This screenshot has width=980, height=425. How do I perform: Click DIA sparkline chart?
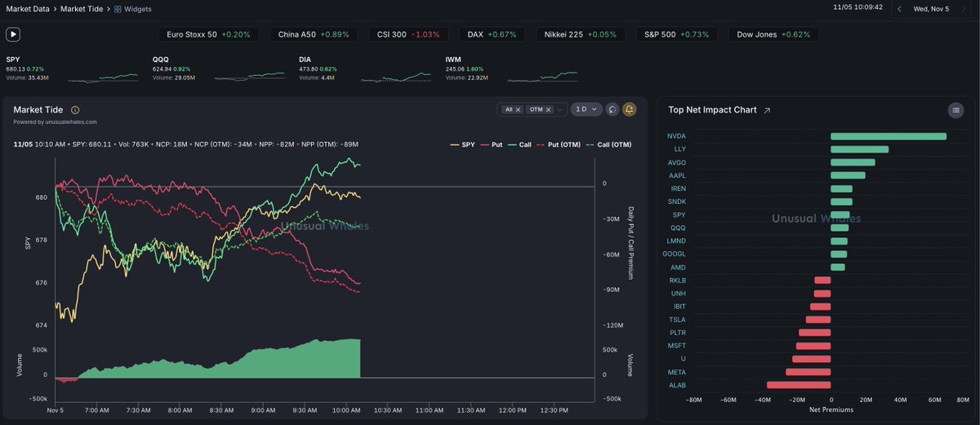coord(395,77)
